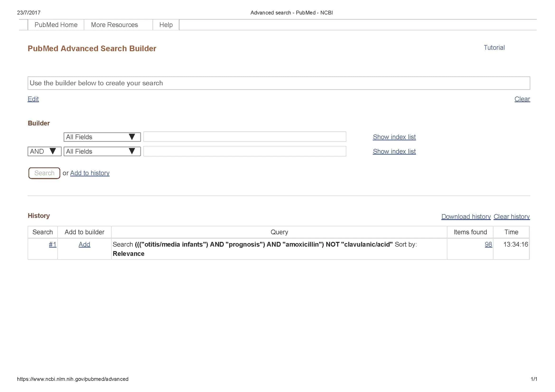
Task: Open the PubMed Home menu item
Action: click(56, 25)
